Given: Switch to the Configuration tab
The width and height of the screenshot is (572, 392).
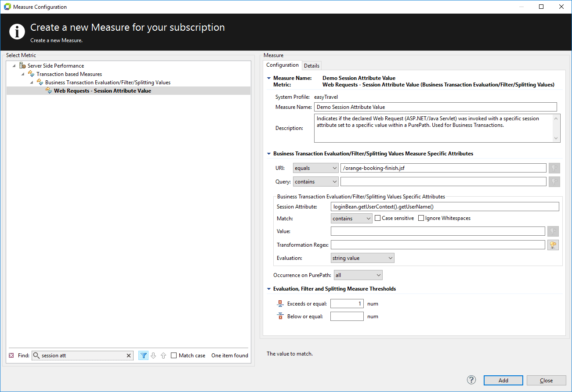Looking at the screenshot, I should click(282, 65).
